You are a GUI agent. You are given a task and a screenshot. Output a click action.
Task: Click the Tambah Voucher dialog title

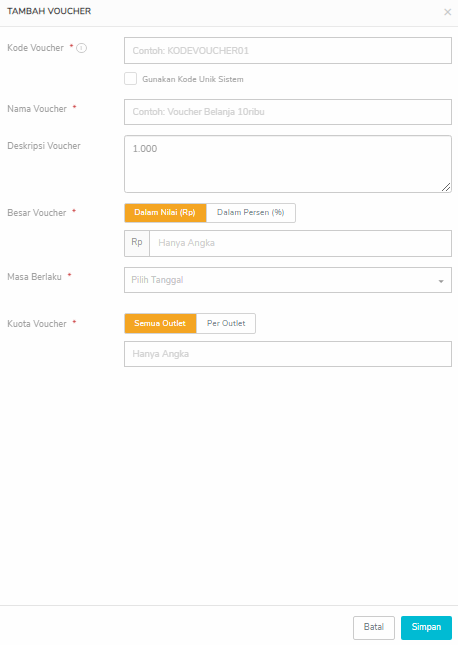coord(49,12)
